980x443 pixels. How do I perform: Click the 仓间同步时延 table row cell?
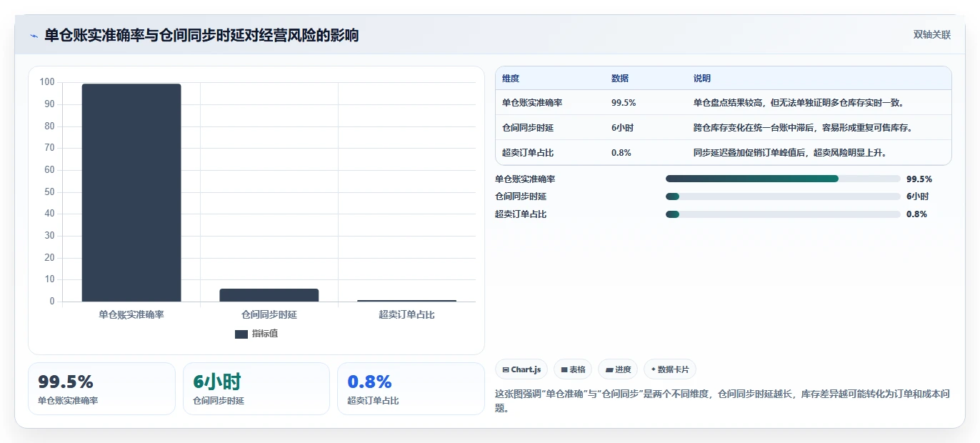pyautogui.click(x=528, y=128)
